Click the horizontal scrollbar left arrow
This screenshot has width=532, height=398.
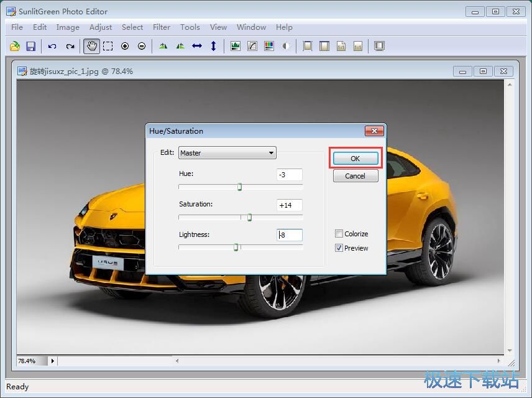tap(177, 361)
